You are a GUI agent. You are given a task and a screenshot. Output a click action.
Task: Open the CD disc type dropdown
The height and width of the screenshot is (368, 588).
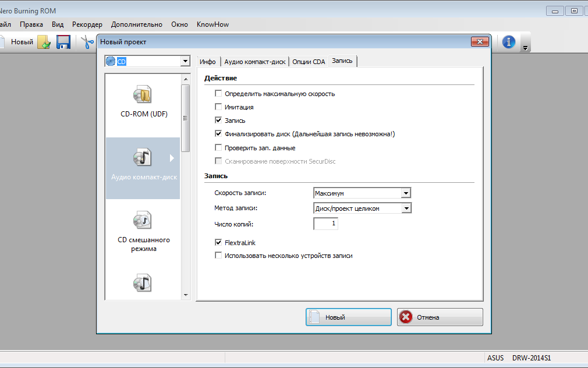click(185, 61)
